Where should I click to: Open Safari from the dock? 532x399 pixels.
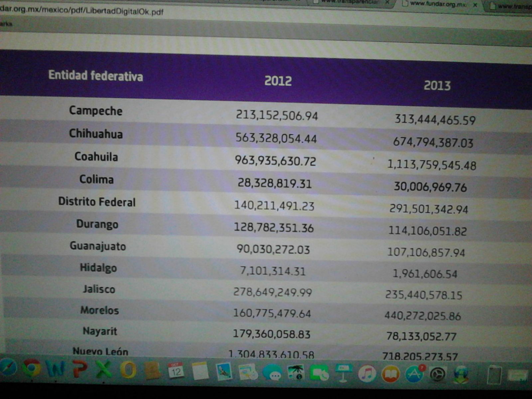[x=7, y=368]
